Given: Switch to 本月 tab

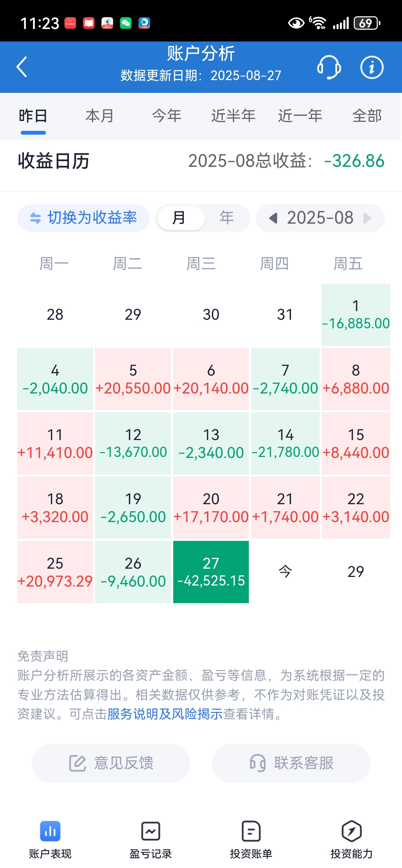Looking at the screenshot, I should click(x=100, y=116).
